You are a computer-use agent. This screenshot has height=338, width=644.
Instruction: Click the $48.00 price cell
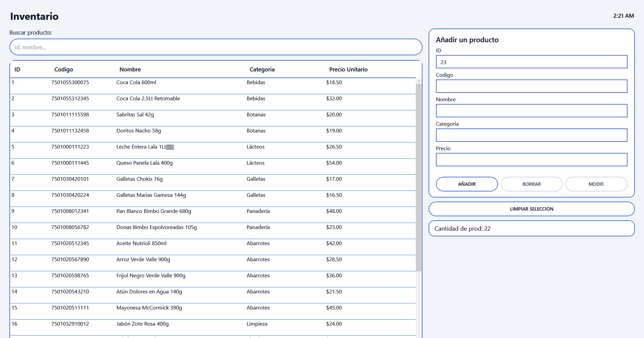(x=334, y=211)
